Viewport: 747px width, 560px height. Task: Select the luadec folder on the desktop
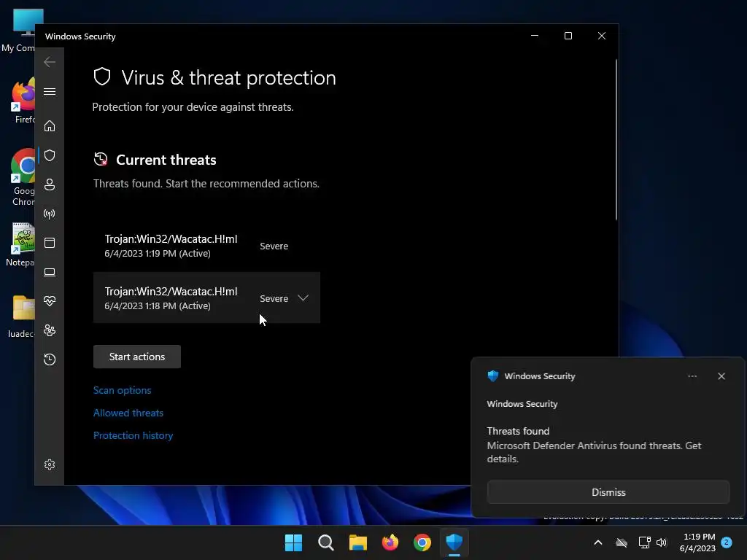pyautogui.click(x=22, y=315)
